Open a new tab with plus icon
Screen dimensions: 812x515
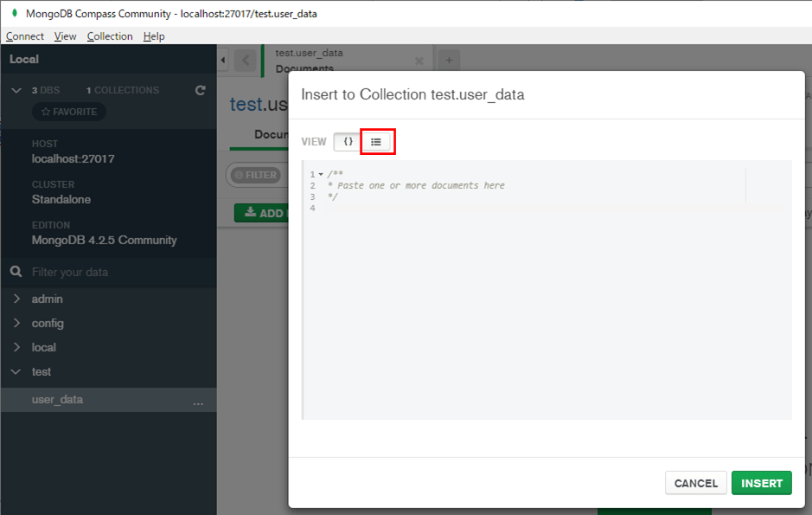pos(448,59)
